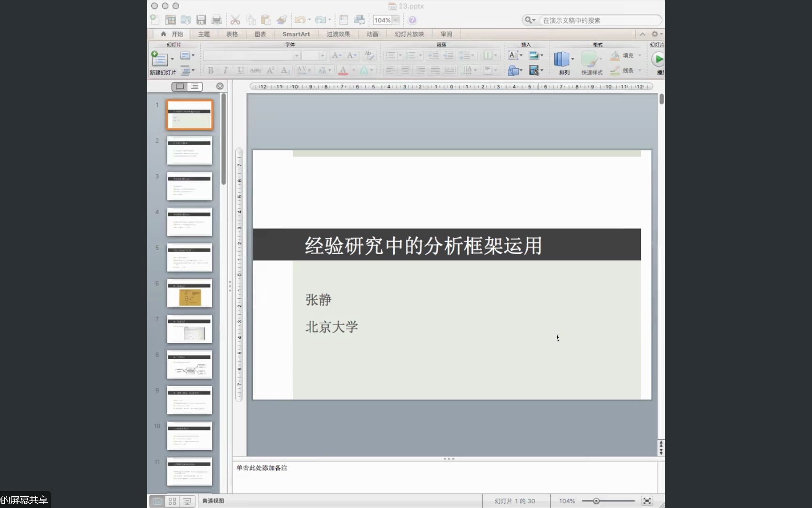812x508 pixels.
Task: Open the 104% zoom dropdown in the toolbar
Action: [x=396, y=20]
